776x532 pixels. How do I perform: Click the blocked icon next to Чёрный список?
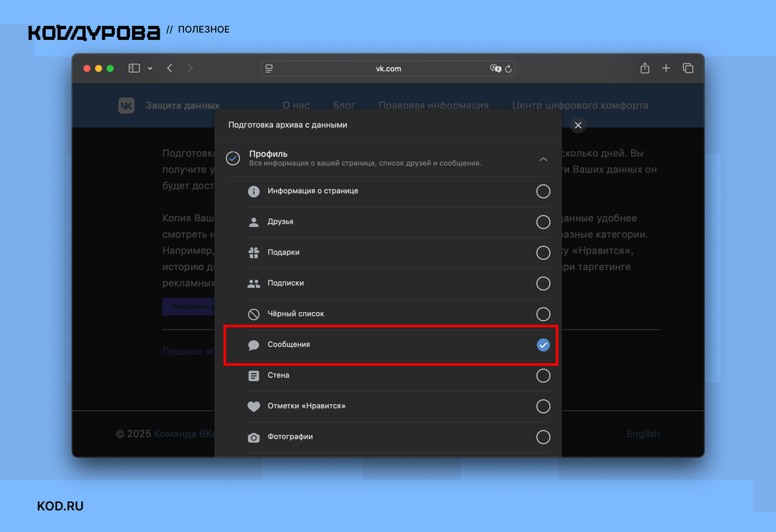[253, 314]
